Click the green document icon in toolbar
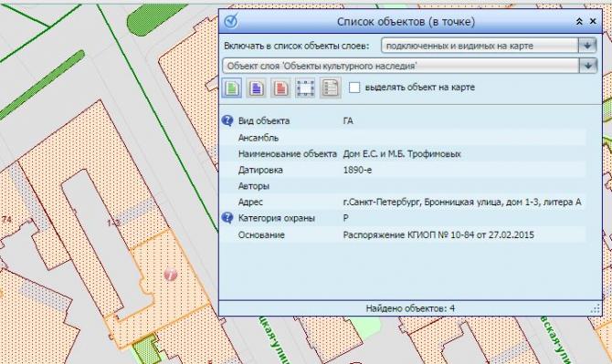The width and height of the screenshot is (612, 364). [x=232, y=88]
